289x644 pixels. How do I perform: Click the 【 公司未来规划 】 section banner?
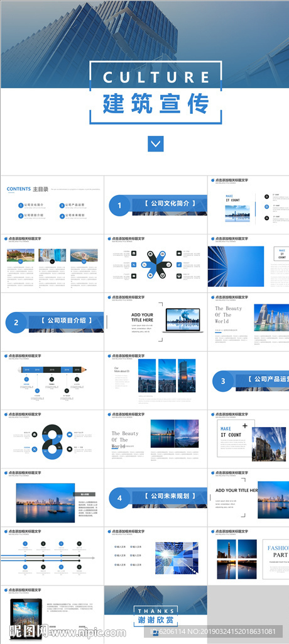pyautogui.click(x=169, y=496)
